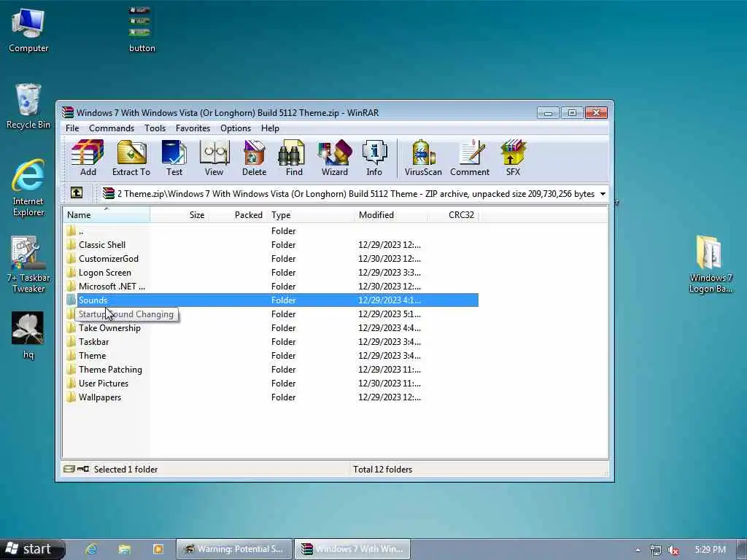Screen dimensions: 747x560
Task: Select the Internet Explorer desktop icon
Action: [28, 188]
